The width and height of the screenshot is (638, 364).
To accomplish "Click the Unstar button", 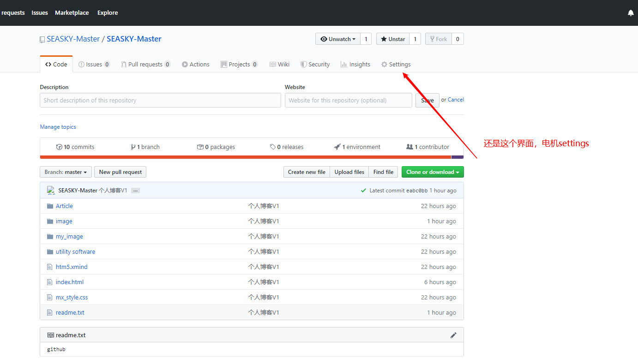I will [393, 39].
